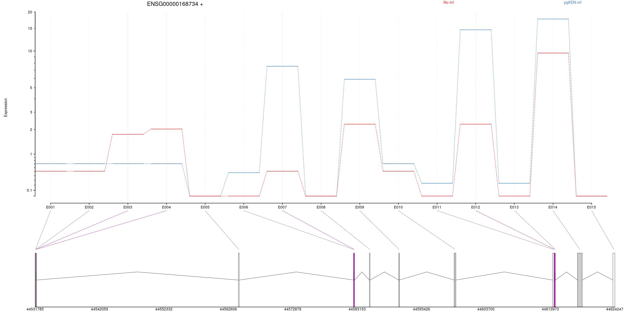Click exon label E014
This screenshot has width=644, height=322.
[553, 207]
